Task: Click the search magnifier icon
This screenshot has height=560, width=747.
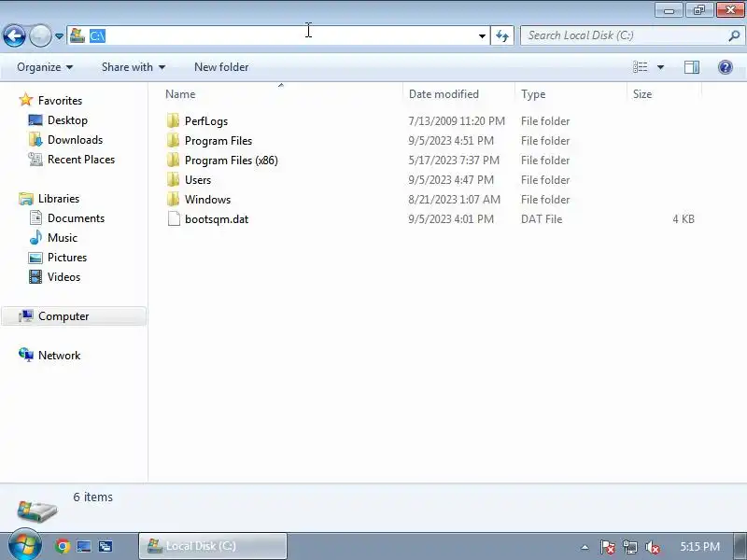Action: pyautogui.click(x=734, y=35)
